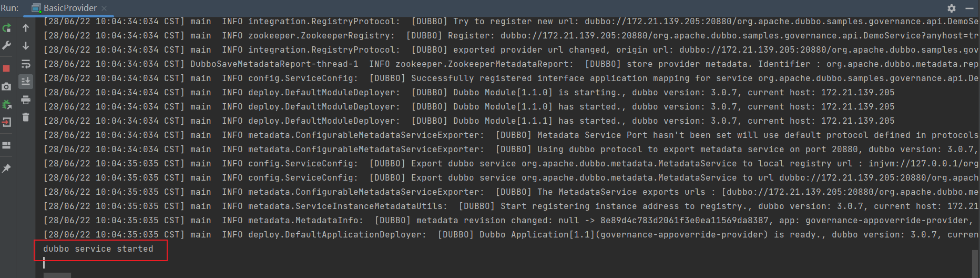Click the "dubbo service started" output line
980x278 pixels.
point(98,249)
